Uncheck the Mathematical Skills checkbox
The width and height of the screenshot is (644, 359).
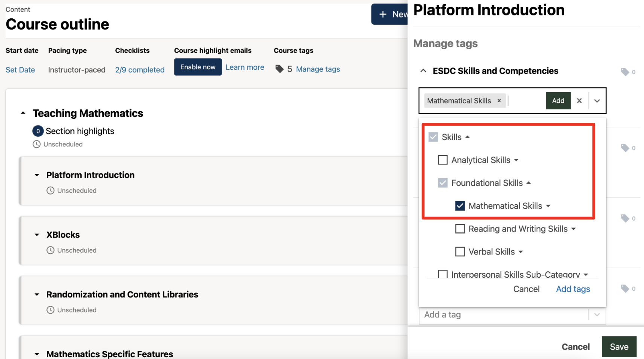(460, 206)
